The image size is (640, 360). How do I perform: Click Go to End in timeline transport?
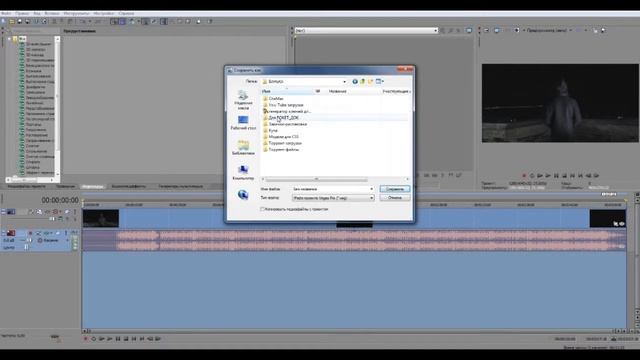click(x=142, y=339)
